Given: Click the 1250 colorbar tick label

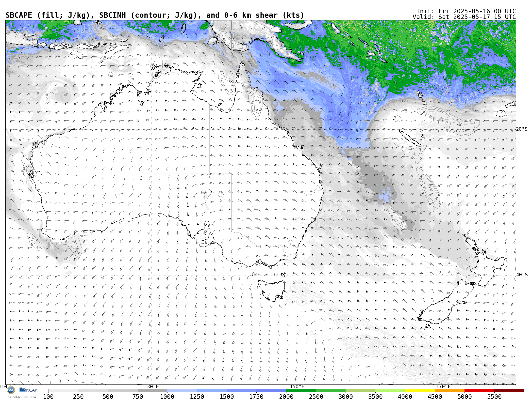Looking at the screenshot, I should (x=197, y=397).
